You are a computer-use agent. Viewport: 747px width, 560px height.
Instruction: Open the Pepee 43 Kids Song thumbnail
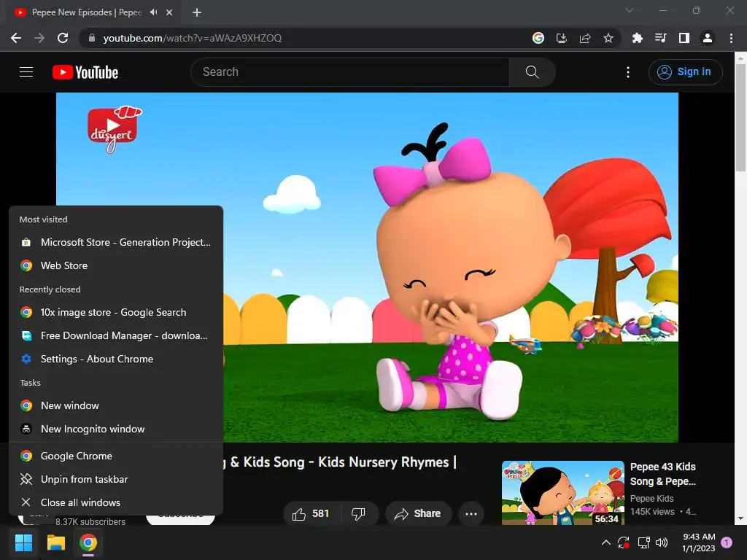[562, 493]
